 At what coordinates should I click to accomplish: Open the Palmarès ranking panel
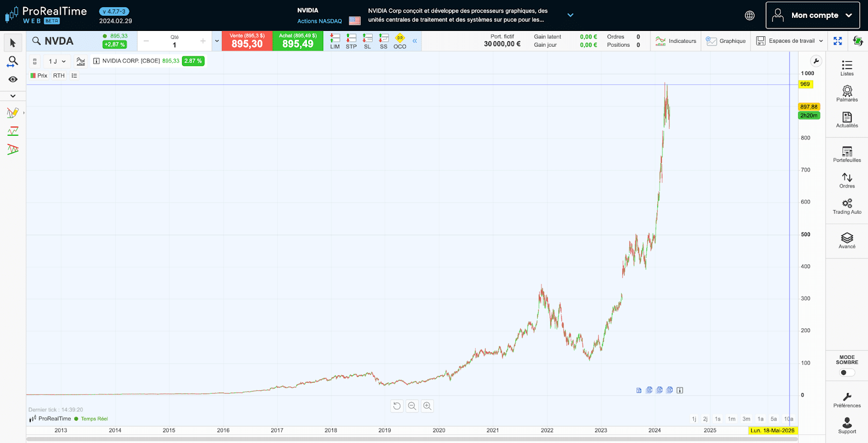pyautogui.click(x=847, y=93)
